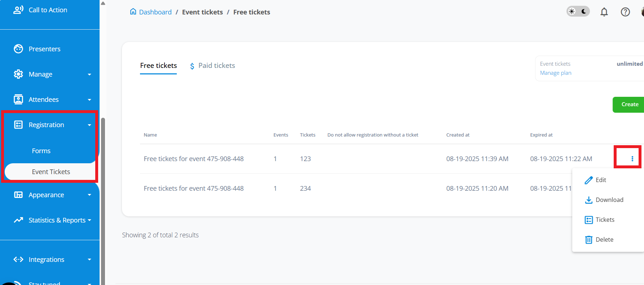Click the Statistics & Reports chart icon
This screenshot has width=644, height=285.
(18, 220)
